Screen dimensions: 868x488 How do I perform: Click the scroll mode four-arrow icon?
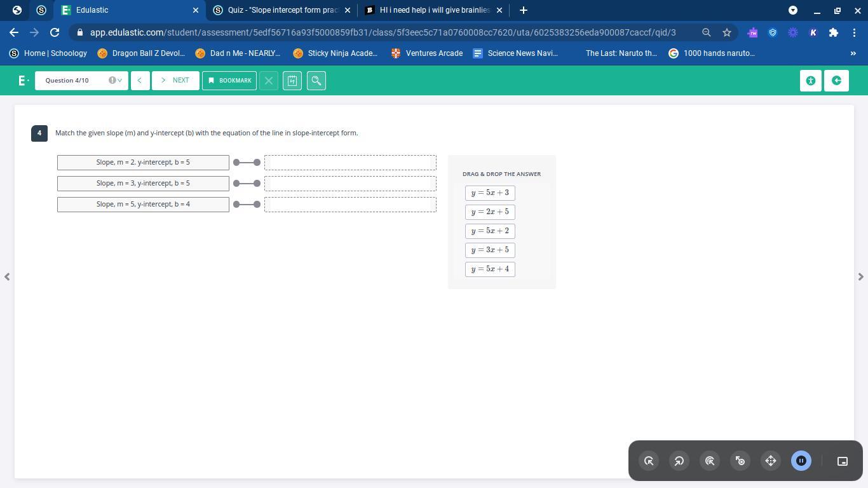pos(771,461)
